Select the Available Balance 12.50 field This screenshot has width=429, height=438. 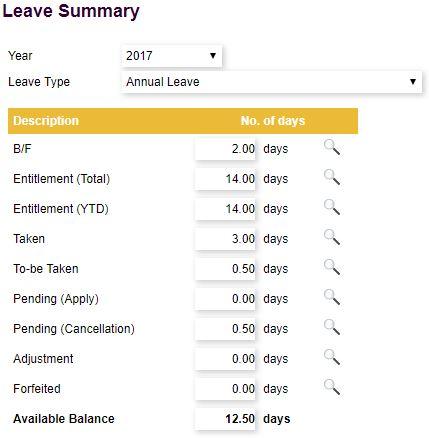pyautogui.click(x=225, y=419)
